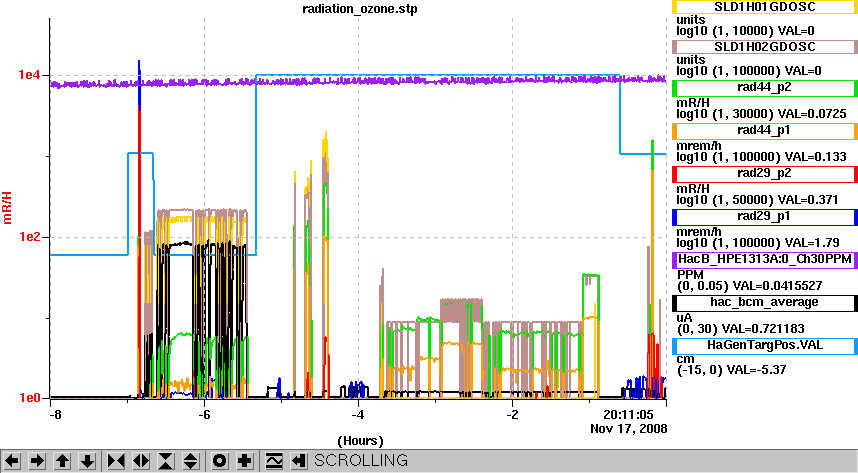Viewport: 858px width, 473px height.
Task: Click the SCROLLING status label
Action: (x=361, y=460)
